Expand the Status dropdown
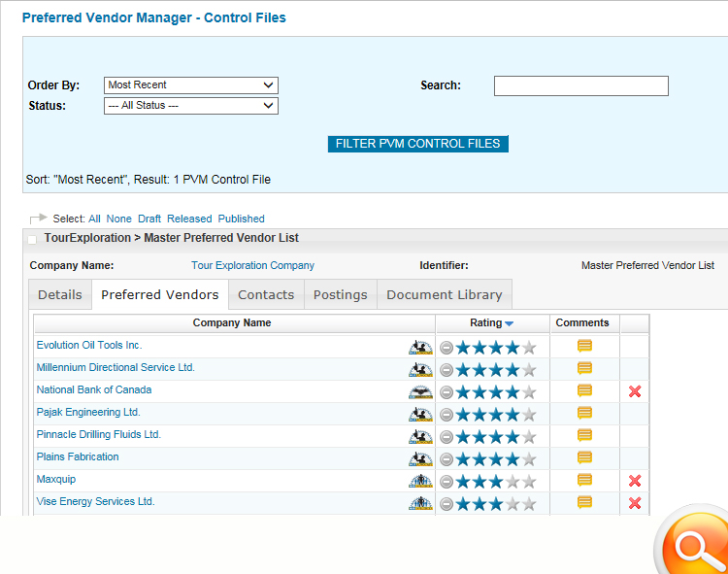728x574 pixels. (x=190, y=106)
